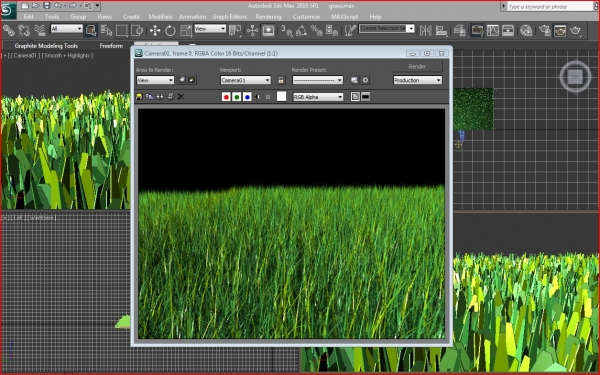Screen dimensions: 600x375
Task: Open the Manage Layers icon
Action: coord(459,30)
